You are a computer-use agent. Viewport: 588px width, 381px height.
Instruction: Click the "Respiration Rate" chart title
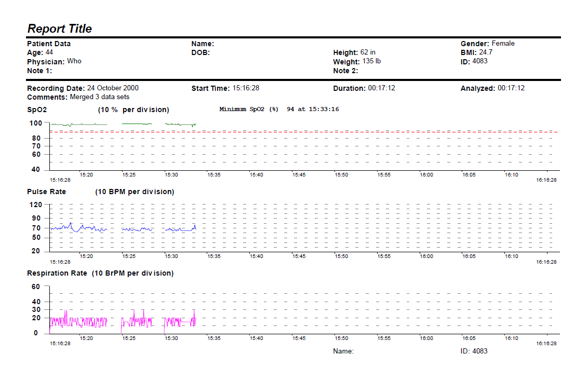coord(57,274)
